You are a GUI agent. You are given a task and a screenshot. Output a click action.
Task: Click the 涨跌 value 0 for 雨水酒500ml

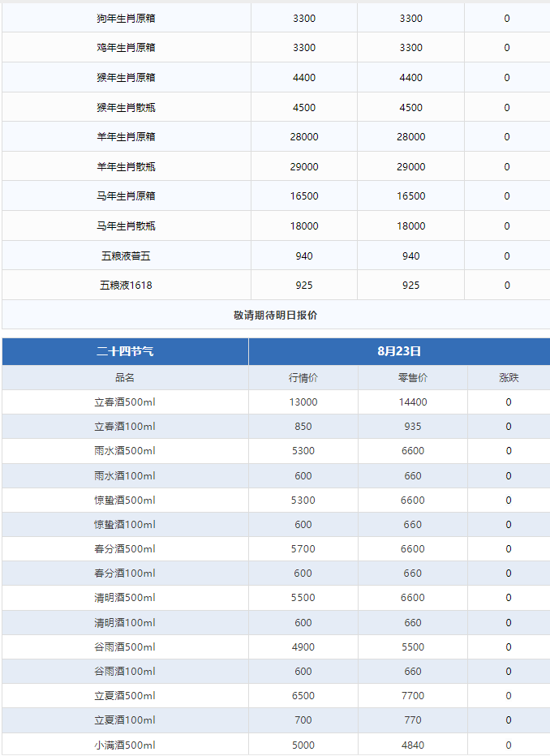(x=509, y=451)
